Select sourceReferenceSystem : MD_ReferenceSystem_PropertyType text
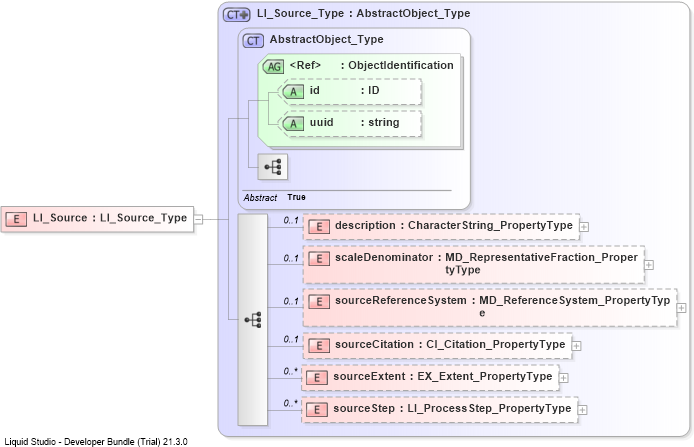This screenshot has height=447, width=694. (x=502, y=306)
